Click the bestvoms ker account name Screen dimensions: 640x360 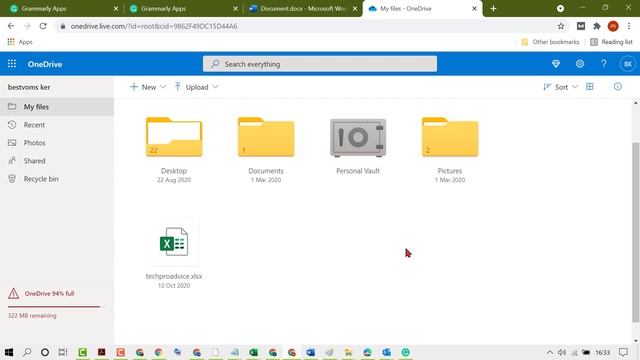click(29, 87)
